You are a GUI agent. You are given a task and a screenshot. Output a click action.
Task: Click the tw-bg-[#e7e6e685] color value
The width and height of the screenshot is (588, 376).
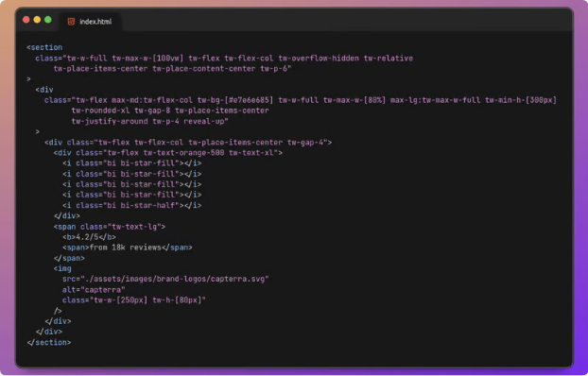pos(235,100)
